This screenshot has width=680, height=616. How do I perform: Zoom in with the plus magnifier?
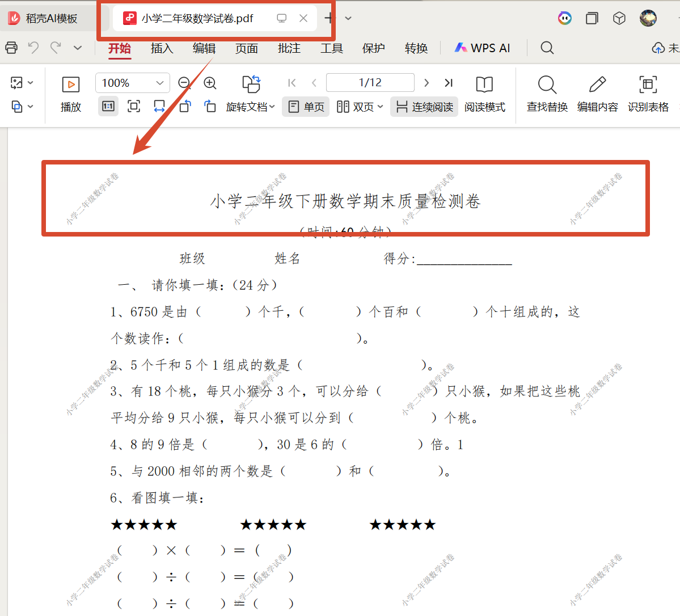[210, 83]
